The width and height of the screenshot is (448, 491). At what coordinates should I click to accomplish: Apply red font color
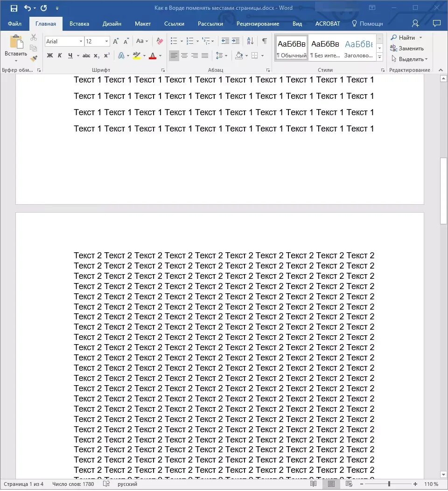pyautogui.click(x=153, y=56)
